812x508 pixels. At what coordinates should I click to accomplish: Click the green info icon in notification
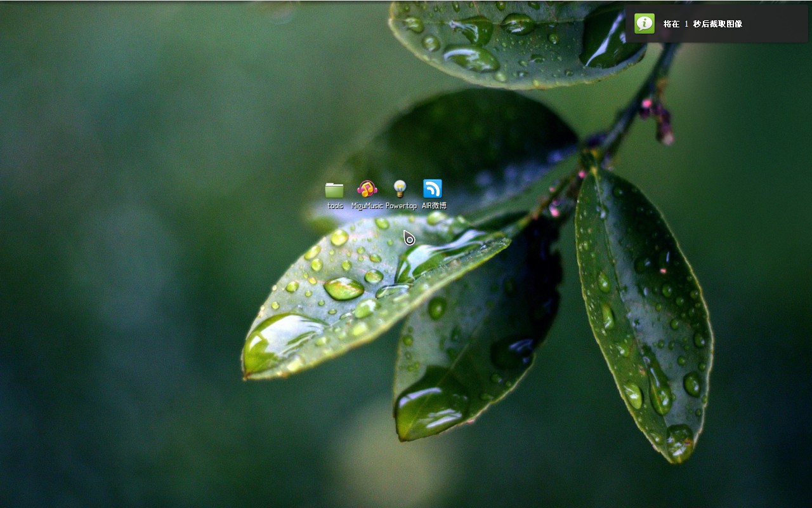(x=645, y=23)
